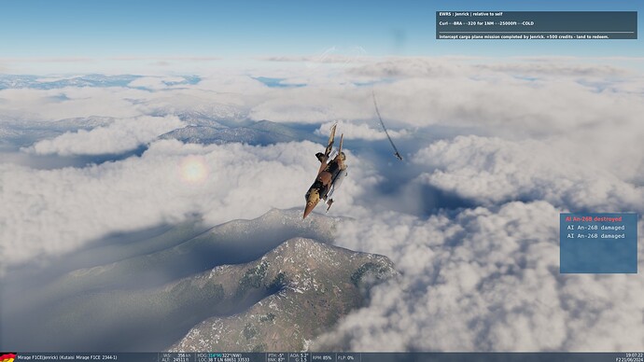This screenshot has height=362, width=644.
Task: Click the RPM 85% readout
Action: [x=322, y=357]
